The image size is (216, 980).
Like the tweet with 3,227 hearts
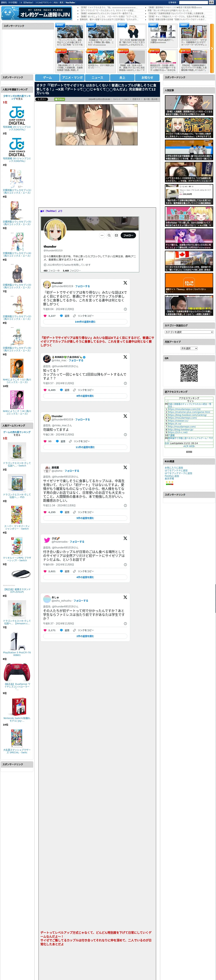point(45,316)
